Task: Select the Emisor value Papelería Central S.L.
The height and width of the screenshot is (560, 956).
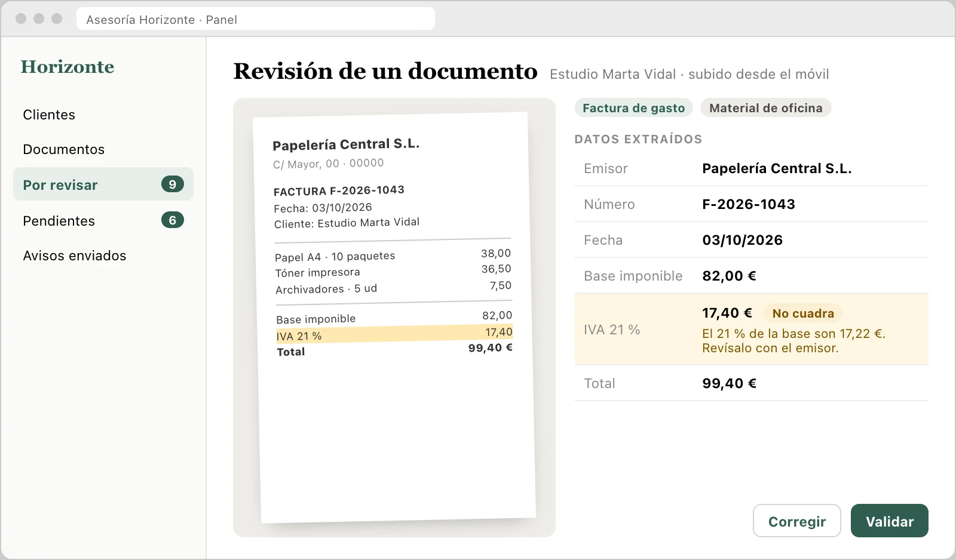Action: coord(777,168)
